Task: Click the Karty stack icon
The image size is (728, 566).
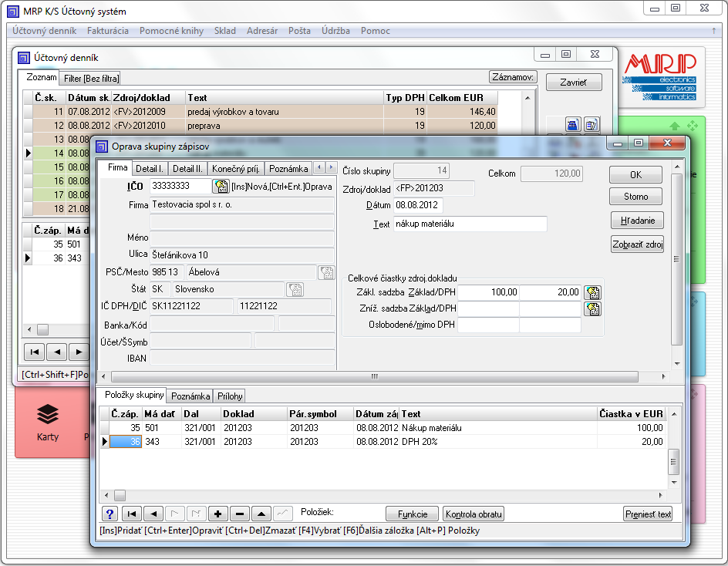Action: coord(48,415)
